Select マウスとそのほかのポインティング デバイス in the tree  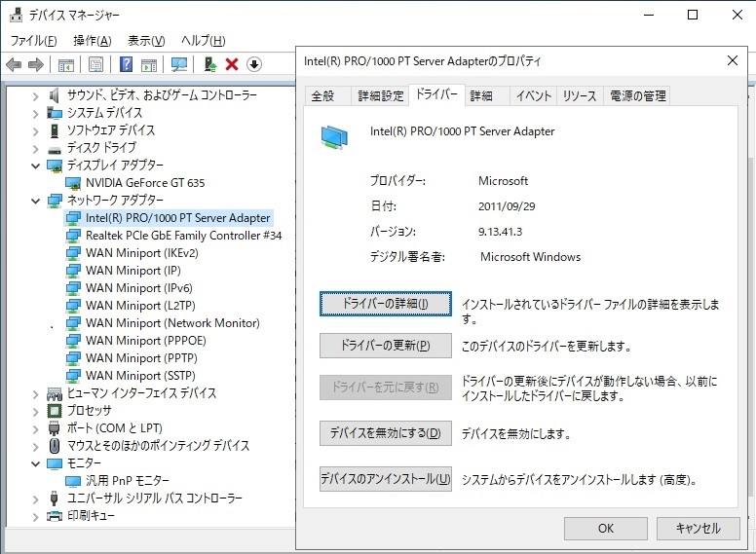coord(158,446)
